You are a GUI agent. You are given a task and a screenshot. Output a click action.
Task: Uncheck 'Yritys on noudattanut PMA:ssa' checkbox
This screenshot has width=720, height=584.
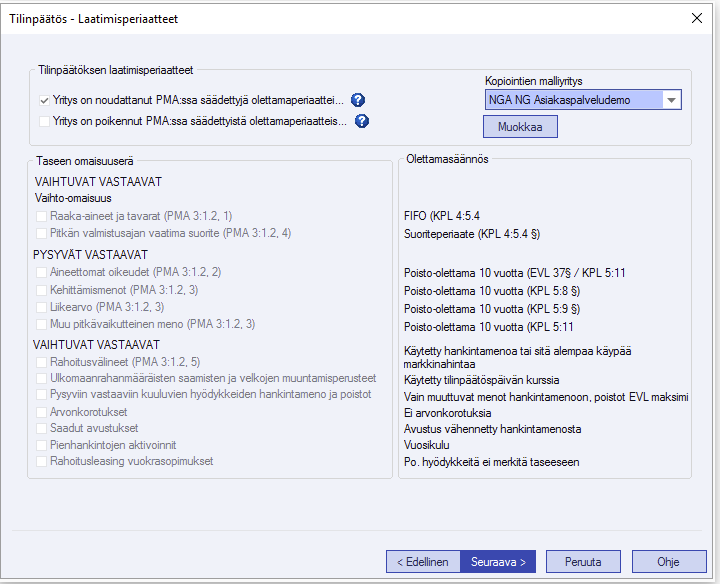44,101
